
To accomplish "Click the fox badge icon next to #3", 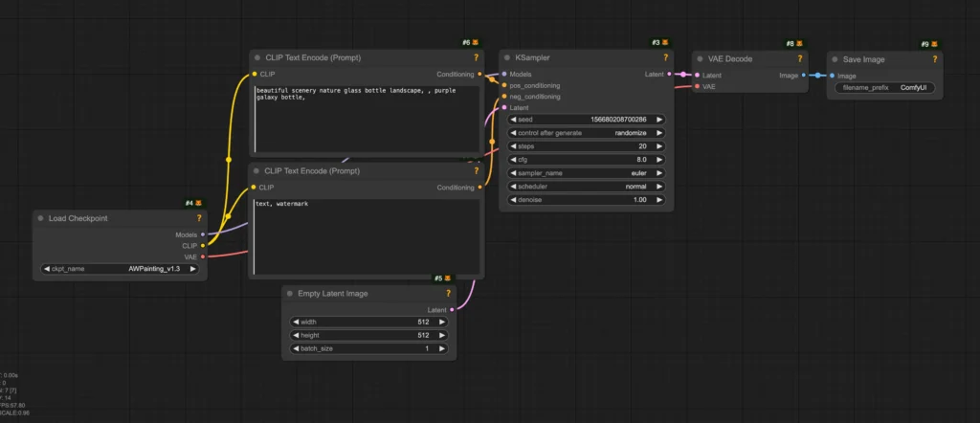I will tap(665, 42).
